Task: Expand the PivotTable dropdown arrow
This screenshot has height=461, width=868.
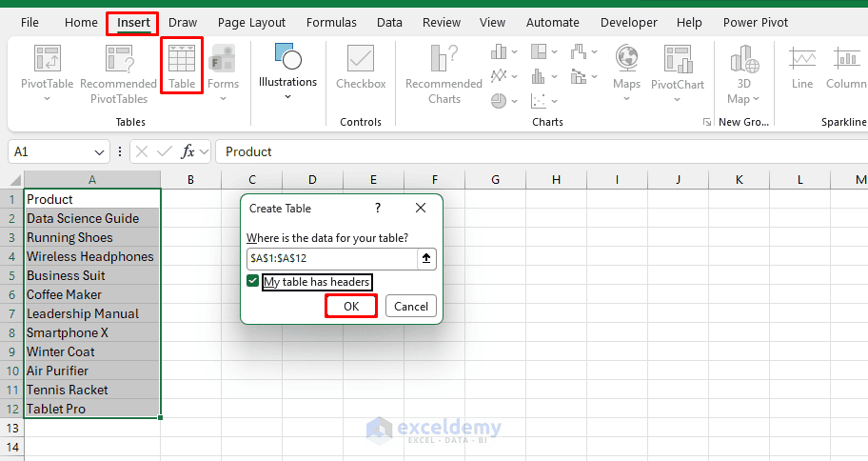Action: pos(47,99)
